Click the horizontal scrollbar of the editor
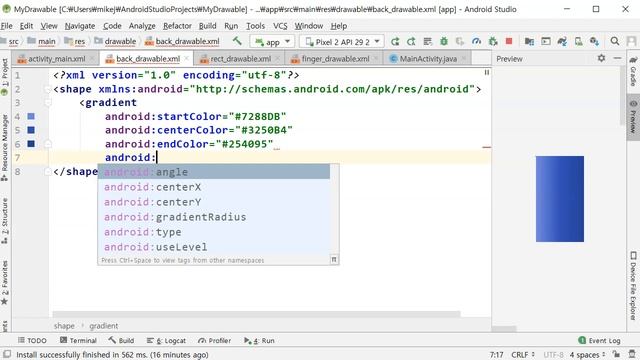The width and height of the screenshot is (640, 360). point(256,314)
